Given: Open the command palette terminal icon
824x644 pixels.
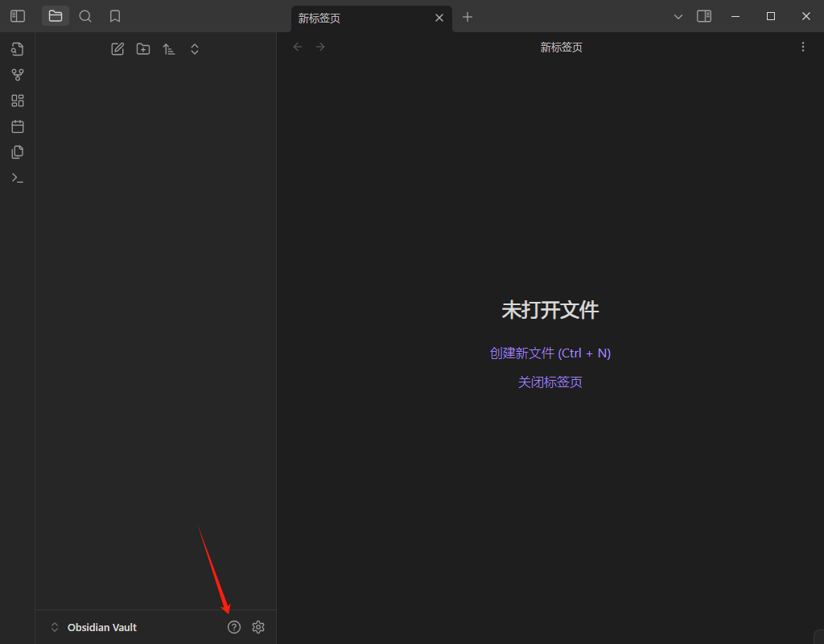Looking at the screenshot, I should pos(17,177).
